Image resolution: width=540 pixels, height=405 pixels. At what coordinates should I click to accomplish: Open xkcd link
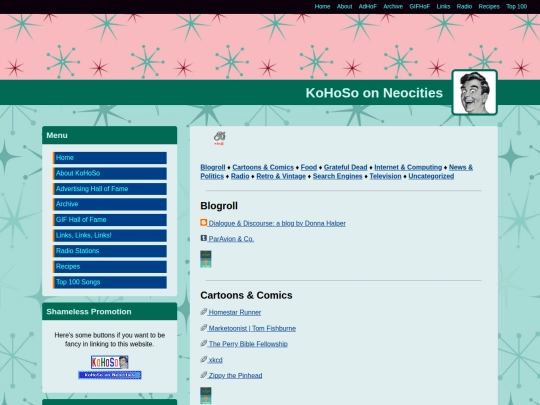[x=215, y=360]
